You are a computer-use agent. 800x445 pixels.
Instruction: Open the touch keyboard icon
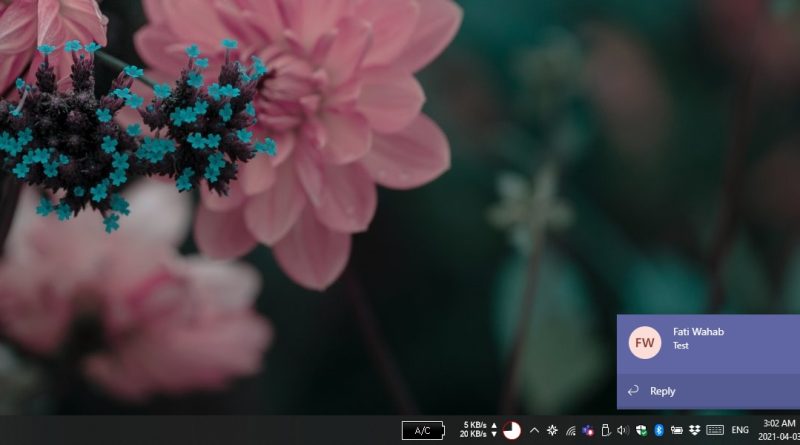(x=715, y=431)
